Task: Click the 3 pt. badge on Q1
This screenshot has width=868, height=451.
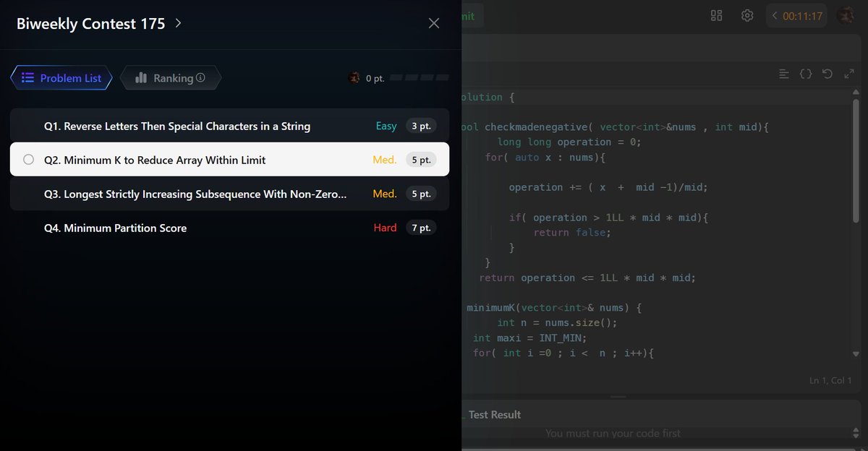Action: (x=421, y=126)
